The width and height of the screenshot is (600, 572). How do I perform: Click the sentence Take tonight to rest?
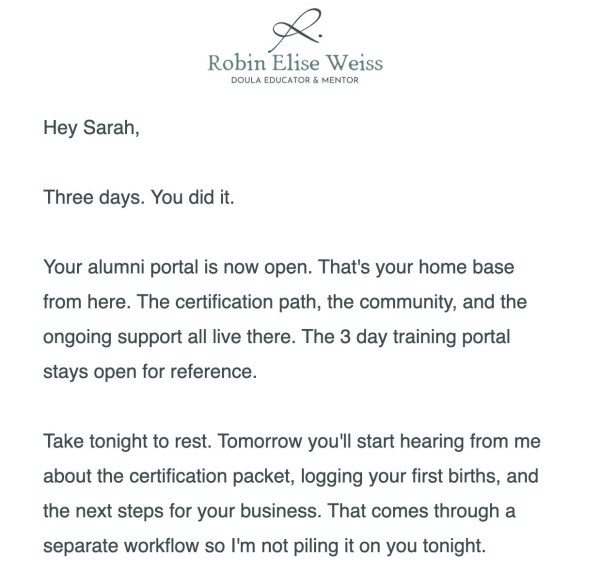pyautogui.click(x=127, y=441)
